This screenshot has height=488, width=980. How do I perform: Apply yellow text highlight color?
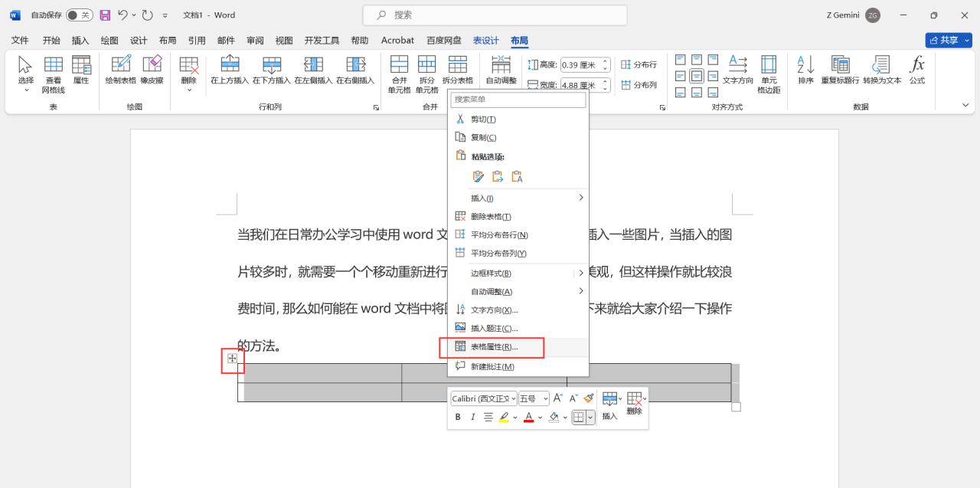coord(504,418)
